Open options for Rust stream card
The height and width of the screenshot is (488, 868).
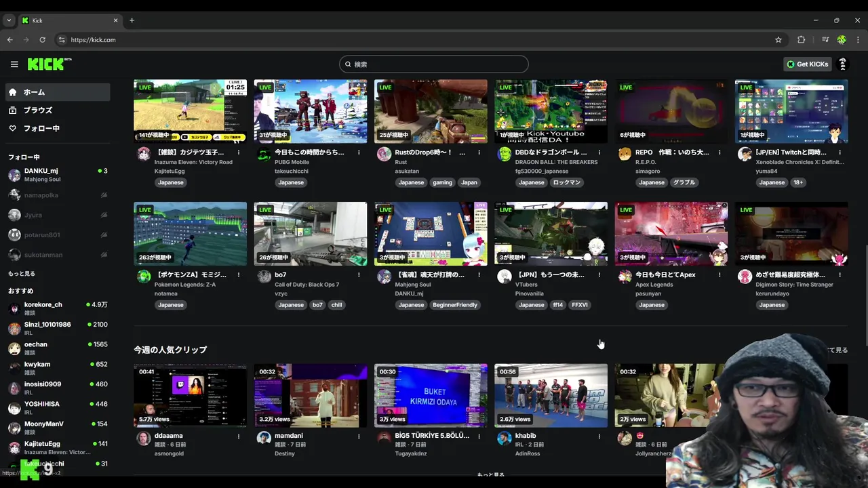pos(479,152)
